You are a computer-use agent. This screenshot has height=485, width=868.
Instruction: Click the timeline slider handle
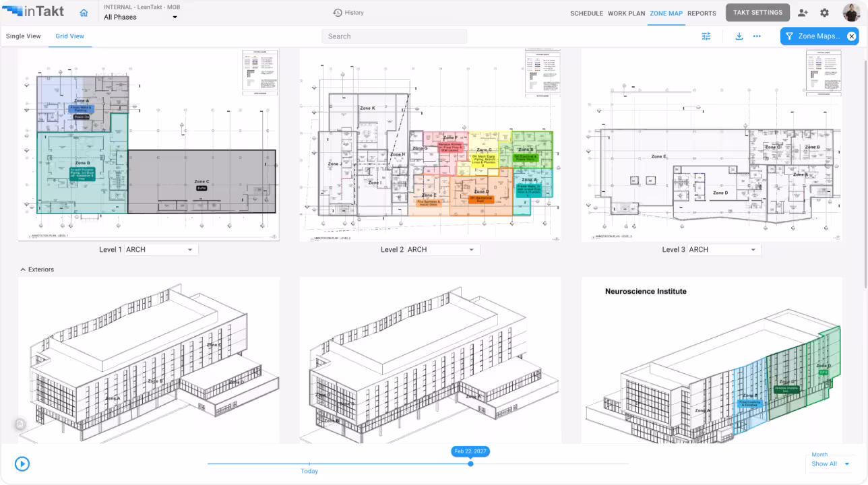[470, 463]
